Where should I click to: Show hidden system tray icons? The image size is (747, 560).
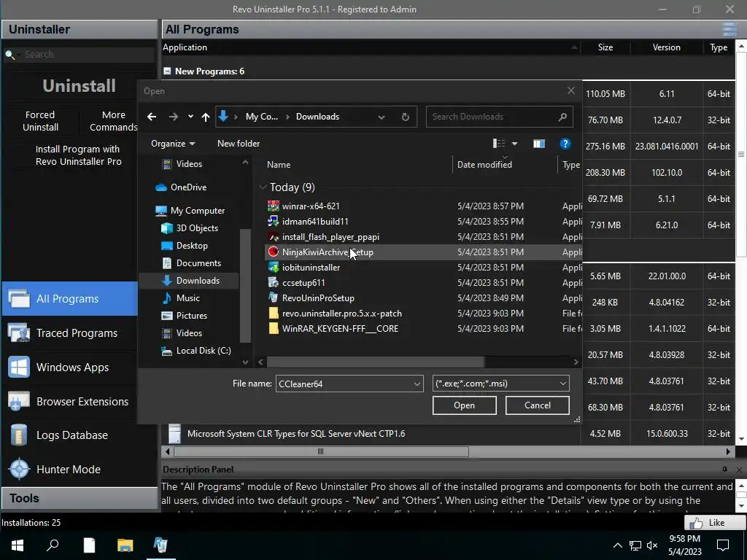(x=617, y=545)
